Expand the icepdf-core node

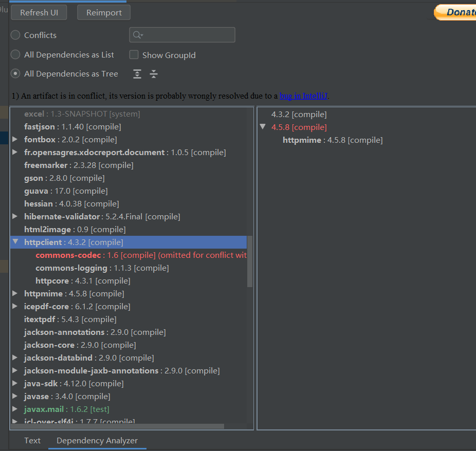coord(14,306)
